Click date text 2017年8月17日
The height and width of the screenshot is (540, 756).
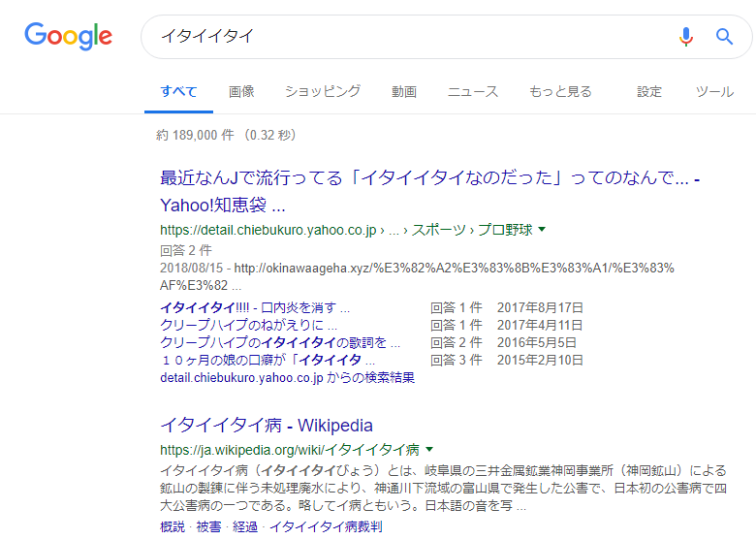pos(540,307)
